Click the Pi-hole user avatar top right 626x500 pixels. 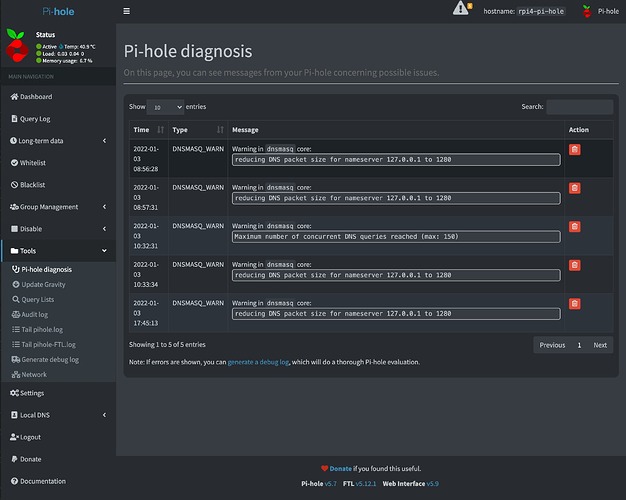[582, 11]
